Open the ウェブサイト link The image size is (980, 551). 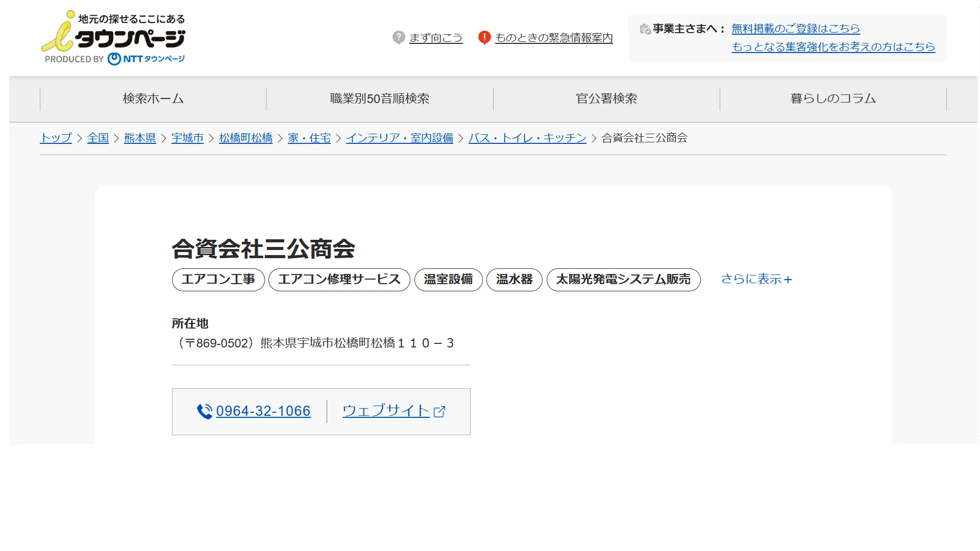(386, 411)
